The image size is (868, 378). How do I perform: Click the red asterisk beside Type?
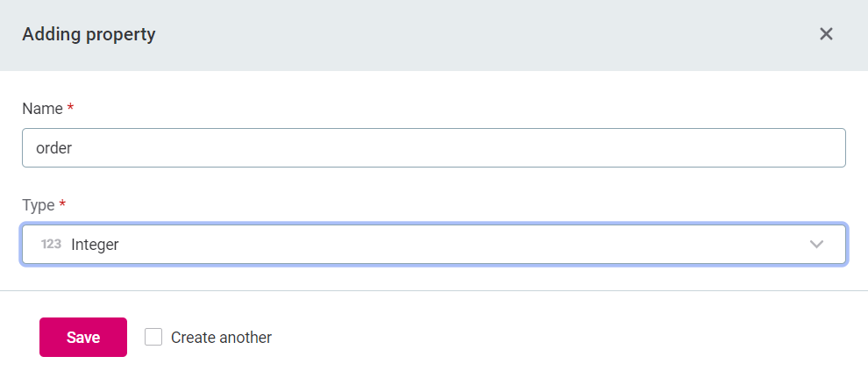coord(62,204)
